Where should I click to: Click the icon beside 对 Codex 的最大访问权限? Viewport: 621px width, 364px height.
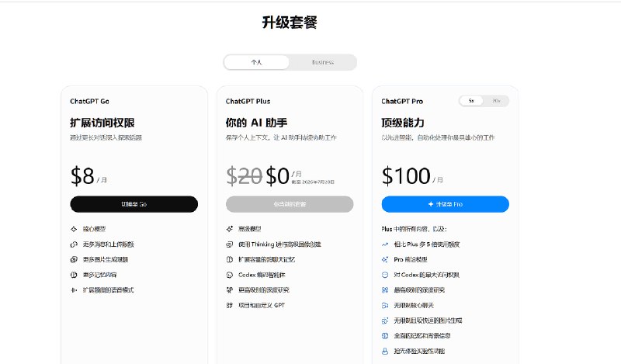click(x=385, y=275)
